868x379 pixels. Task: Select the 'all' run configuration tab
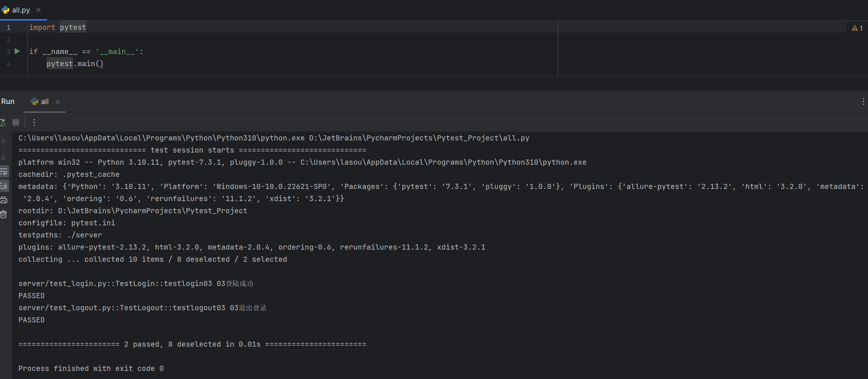44,101
